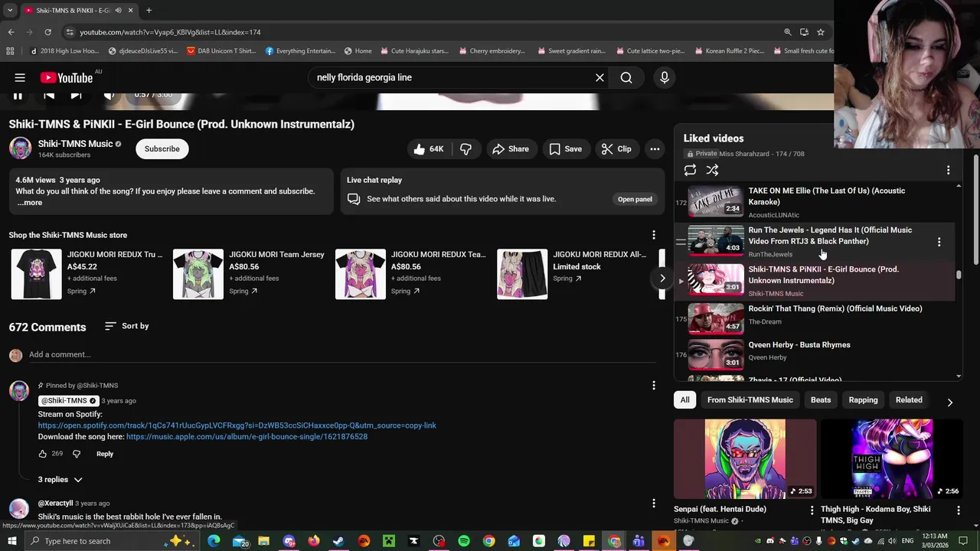Clear the search query with the X
980x551 pixels.
(x=599, y=77)
